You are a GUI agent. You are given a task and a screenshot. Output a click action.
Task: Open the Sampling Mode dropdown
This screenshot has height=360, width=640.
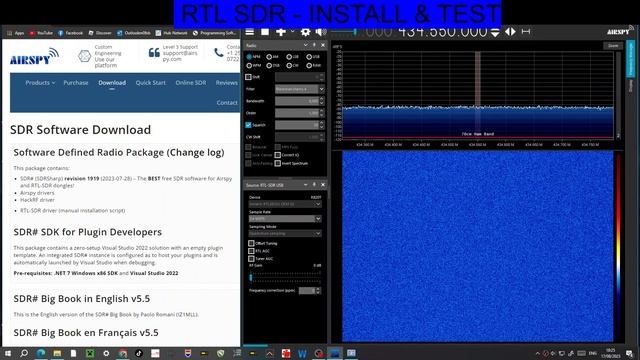tap(285, 233)
